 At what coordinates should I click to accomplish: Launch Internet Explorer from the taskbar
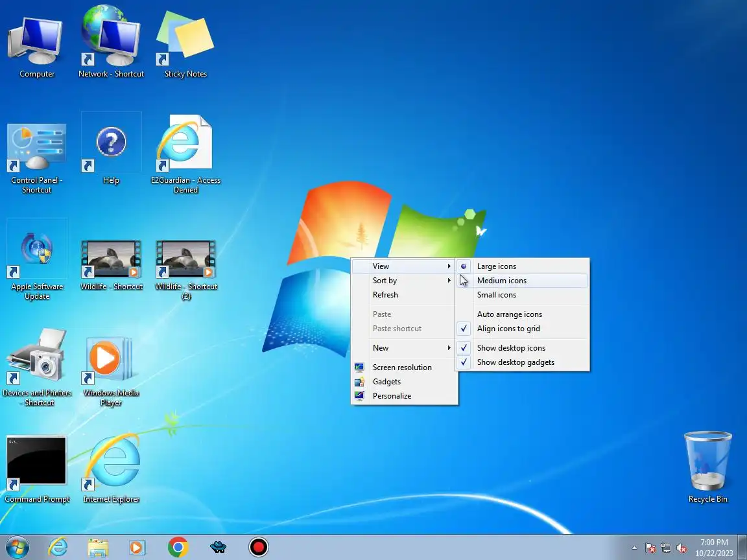coord(58,547)
